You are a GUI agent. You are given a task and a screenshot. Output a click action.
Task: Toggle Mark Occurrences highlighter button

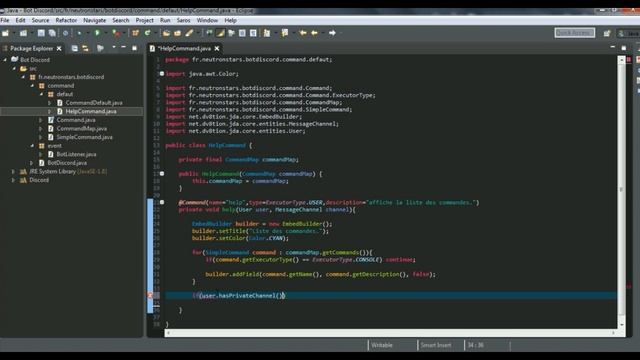220,33
